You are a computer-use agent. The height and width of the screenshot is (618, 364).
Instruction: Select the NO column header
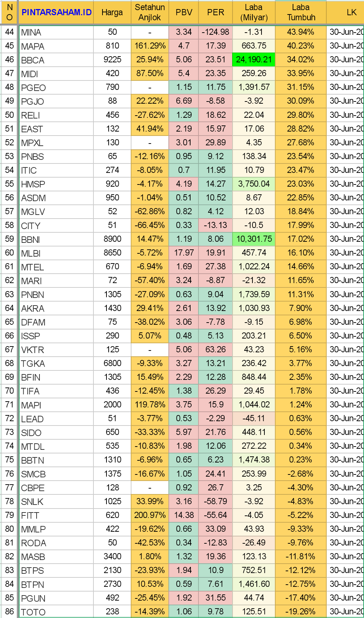[x=9, y=12]
